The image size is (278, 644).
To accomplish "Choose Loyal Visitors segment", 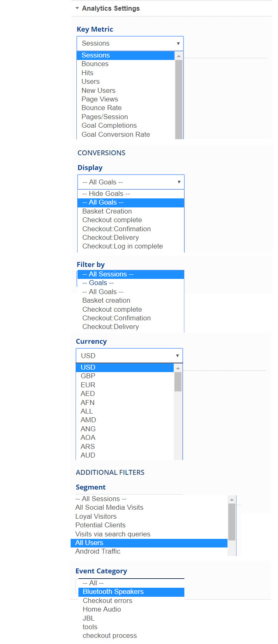I will [96, 517].
